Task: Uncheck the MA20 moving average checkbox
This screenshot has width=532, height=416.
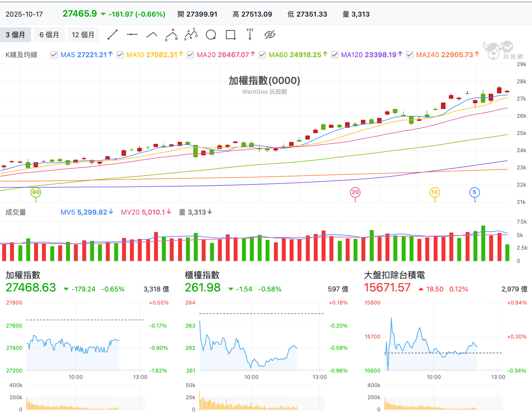Action: (190, 55)
